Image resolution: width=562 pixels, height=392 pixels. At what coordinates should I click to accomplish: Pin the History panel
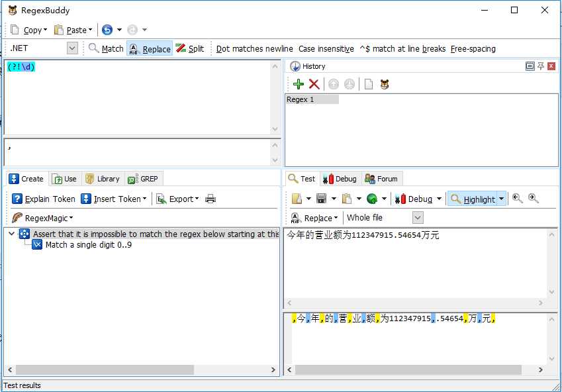[541, 66]
